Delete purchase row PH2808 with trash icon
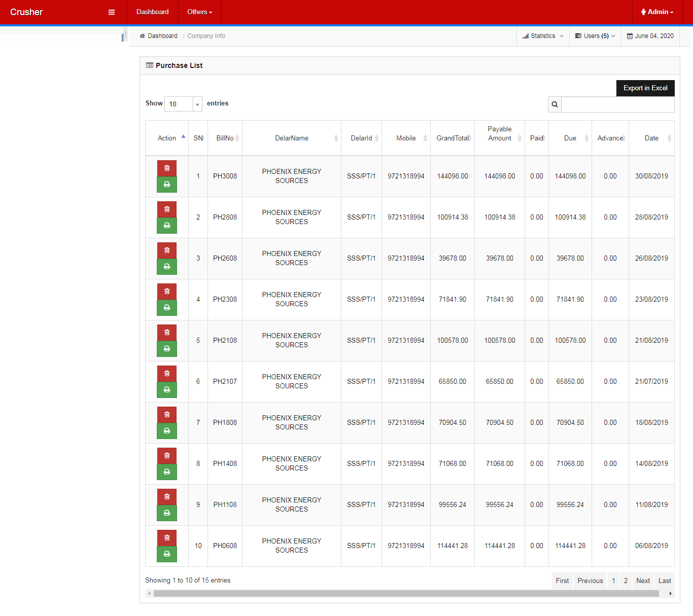The image size is (693, 616). pos(167,209)
